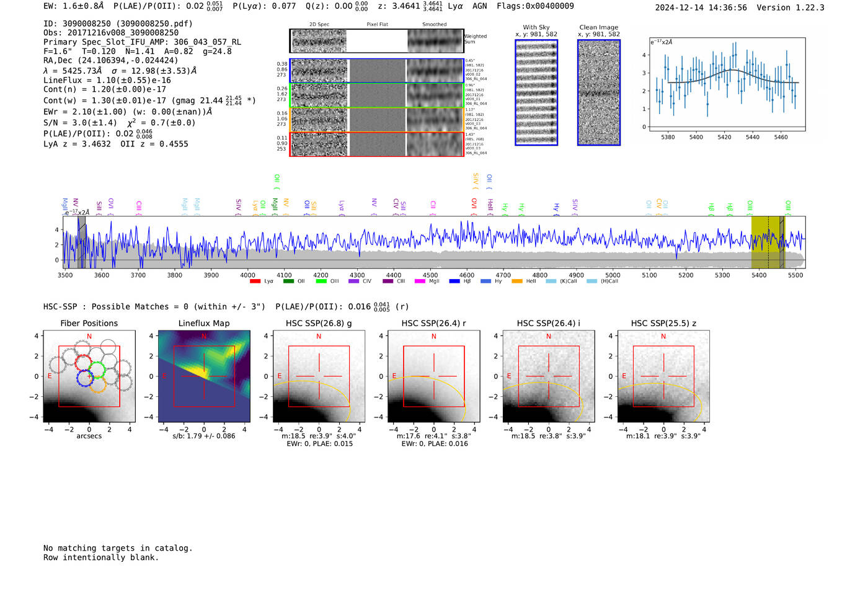Image resolution: width=868 pixels, height=591 pixels.
Task: Click the Pixel Flat column header
Action: click(x=377, y=25)
